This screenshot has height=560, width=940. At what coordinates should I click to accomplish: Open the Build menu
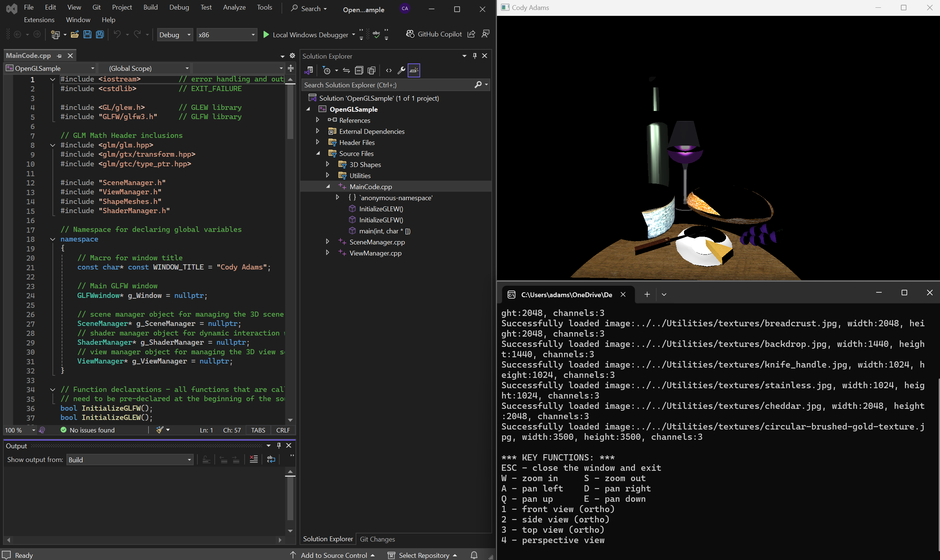coord(150,7)
